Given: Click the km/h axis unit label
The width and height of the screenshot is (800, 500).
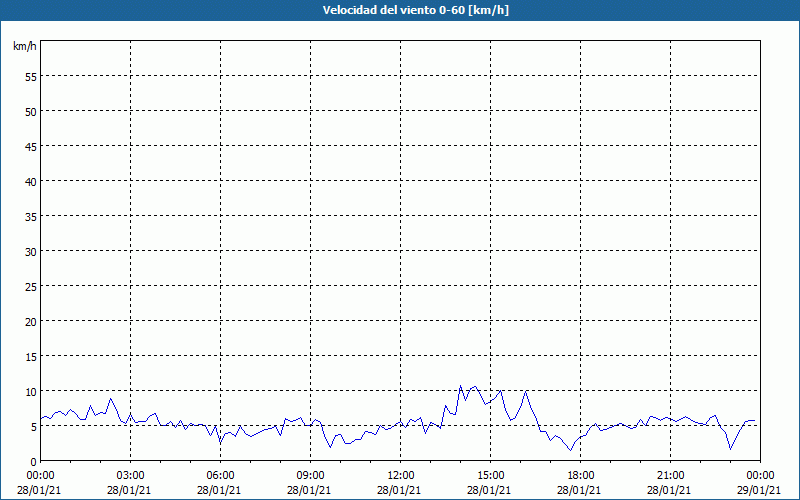Looking at the screenshot, I should tap(25, 46).
